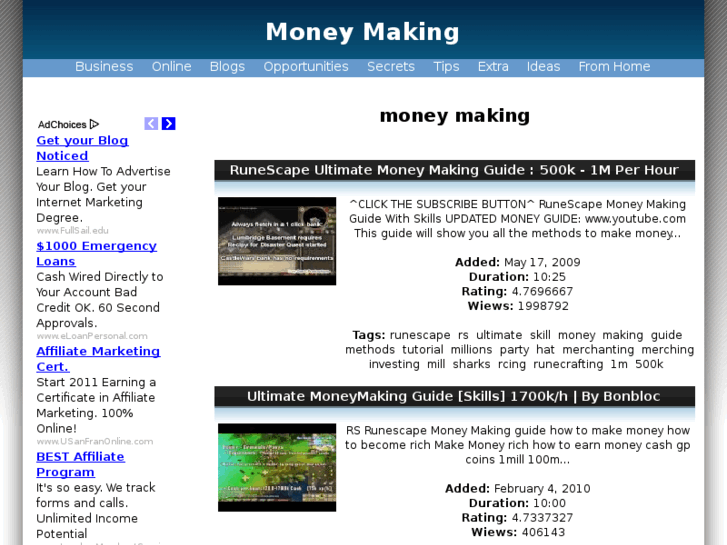This screenshot has width=727, height=545.
Task: Select Tips in the navigation bar
Action: click(x=446, y=67)
